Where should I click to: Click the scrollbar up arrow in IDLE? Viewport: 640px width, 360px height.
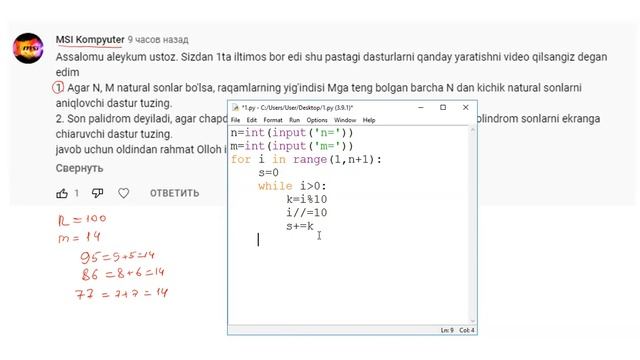(473, 130)
